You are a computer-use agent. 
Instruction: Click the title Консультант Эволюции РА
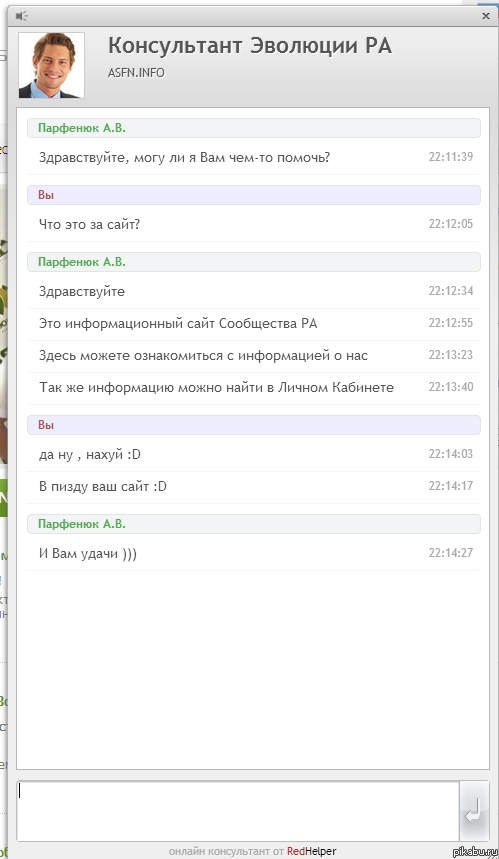click(x=250, y=46)
